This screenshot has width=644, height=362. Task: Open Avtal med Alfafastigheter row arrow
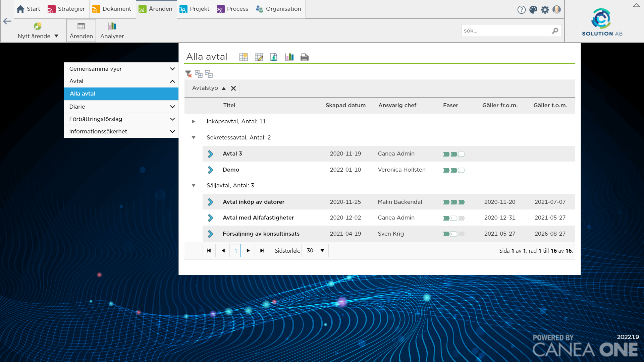(x=210, y=218)
